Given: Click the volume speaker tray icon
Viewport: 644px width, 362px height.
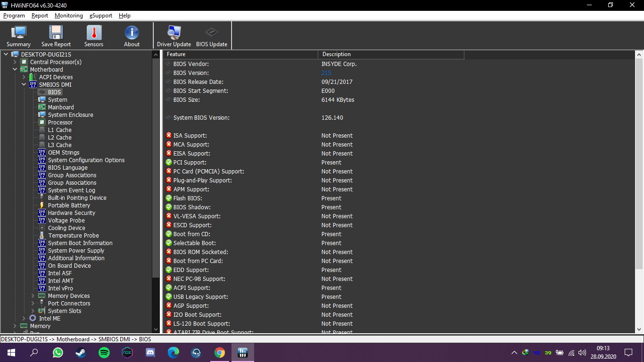Looking at the screenshot, I should [582, 353].
